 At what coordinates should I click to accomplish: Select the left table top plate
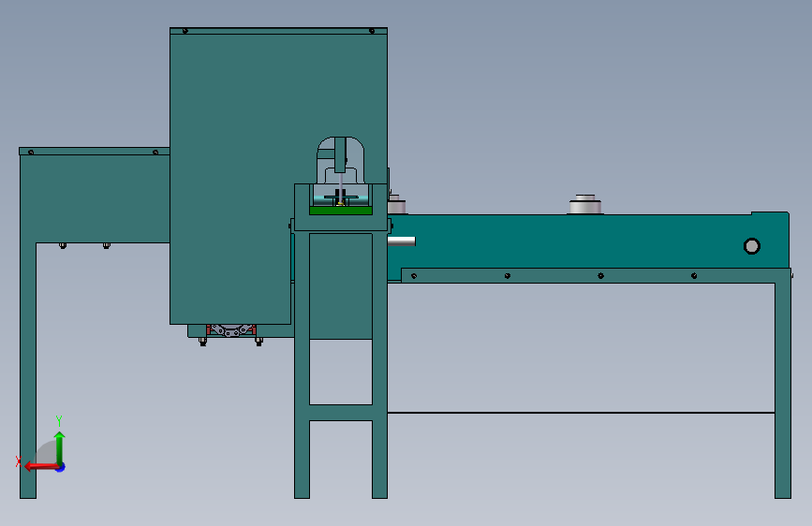coord(95,152)
